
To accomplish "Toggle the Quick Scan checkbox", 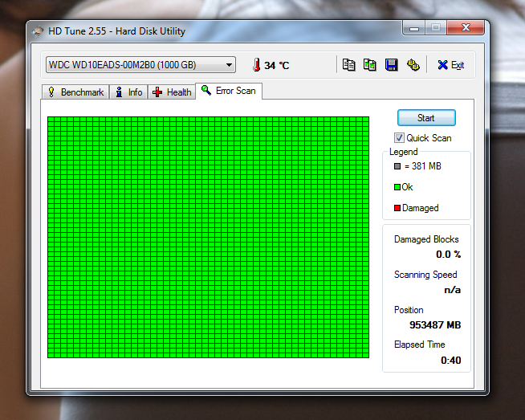I will click(x=399, y=138).
